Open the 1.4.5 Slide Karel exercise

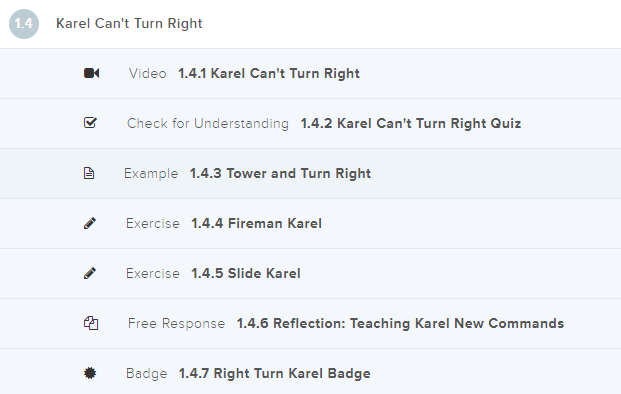point(246,273)
